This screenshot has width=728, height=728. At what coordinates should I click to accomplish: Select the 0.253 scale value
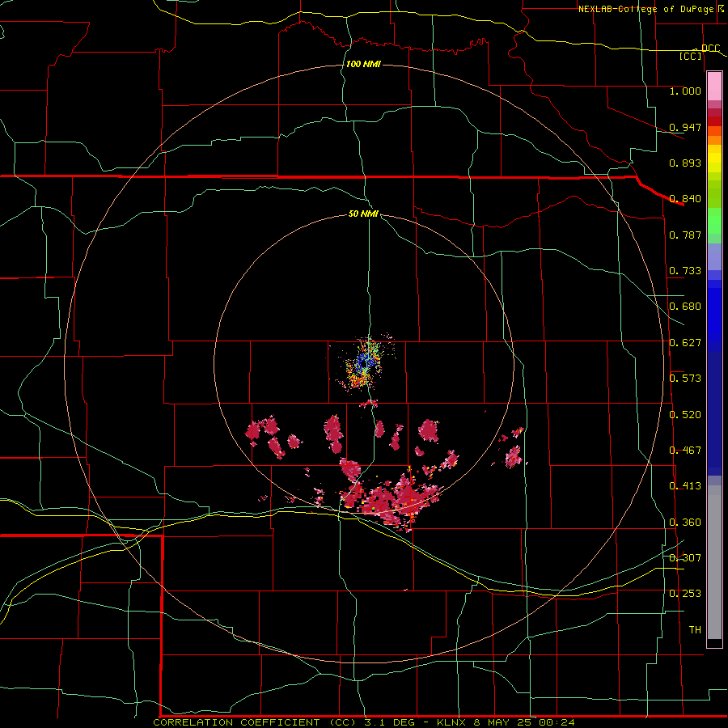pyautogui.click(x=685, y=594)
